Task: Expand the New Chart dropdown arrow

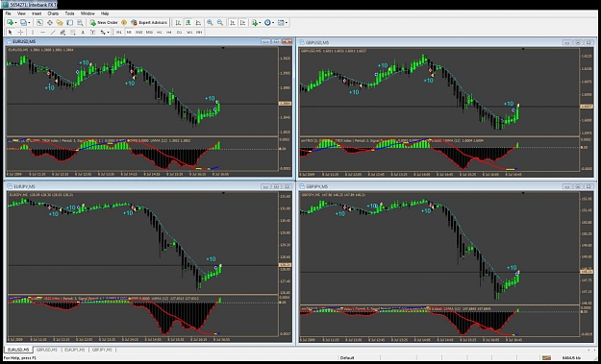Action: (x=15, y=23)
